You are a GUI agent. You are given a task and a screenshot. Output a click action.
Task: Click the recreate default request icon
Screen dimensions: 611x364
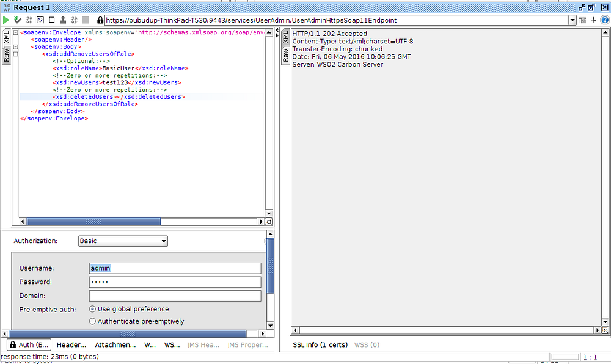tap(40, 20)
